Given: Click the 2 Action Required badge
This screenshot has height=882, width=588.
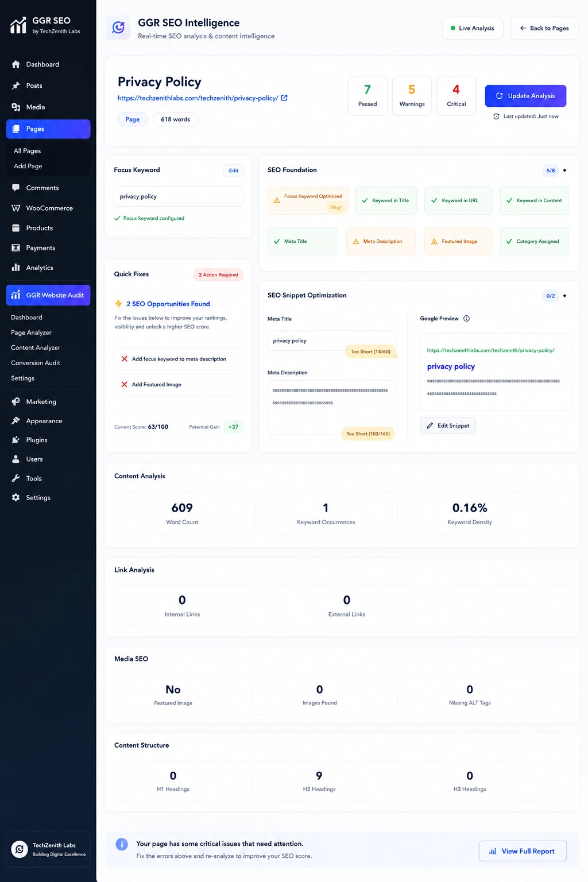Looking at the screenshot, I should click(218, 275).
